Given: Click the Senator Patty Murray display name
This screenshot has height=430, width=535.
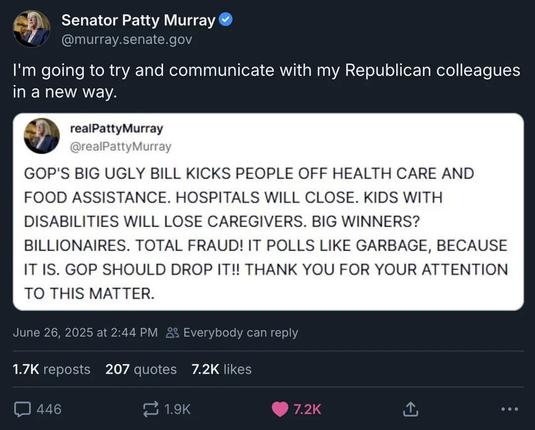Looking at the screenshot, I should (138, 20).
